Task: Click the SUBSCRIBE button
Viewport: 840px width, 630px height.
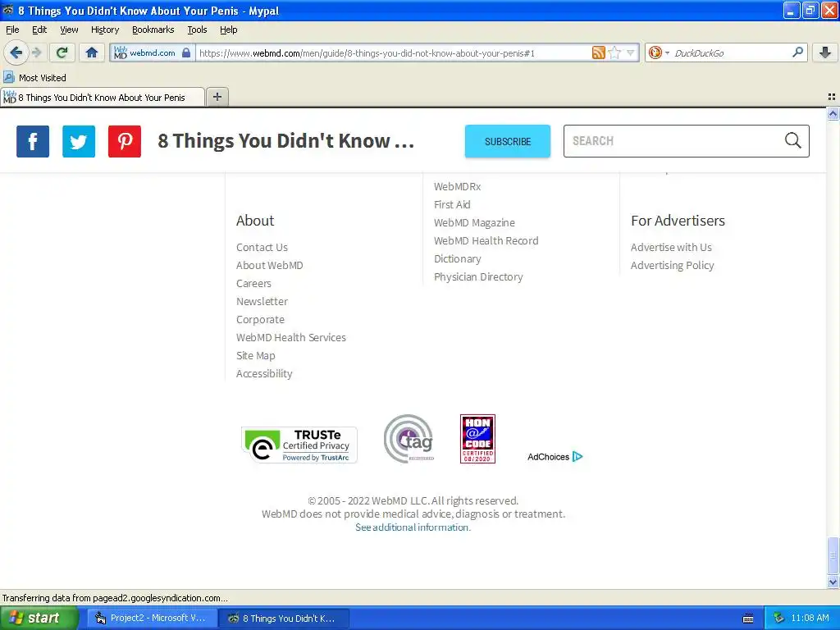Action: click(x=507, y=141)
